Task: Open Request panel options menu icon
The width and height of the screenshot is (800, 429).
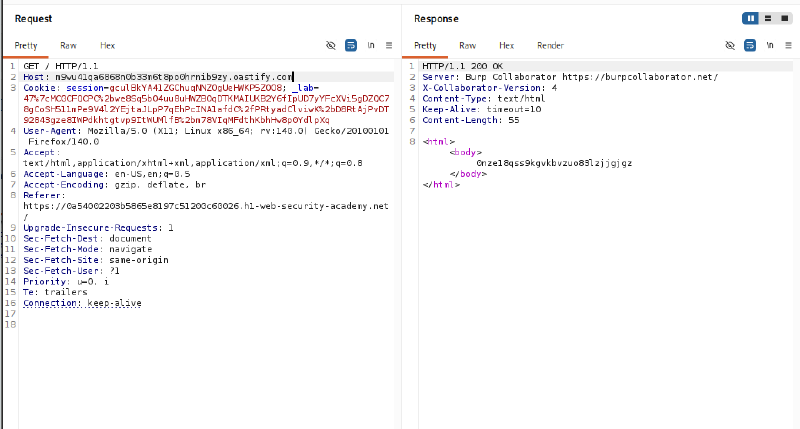Action: pyautogui.click(x=389, y=45)
